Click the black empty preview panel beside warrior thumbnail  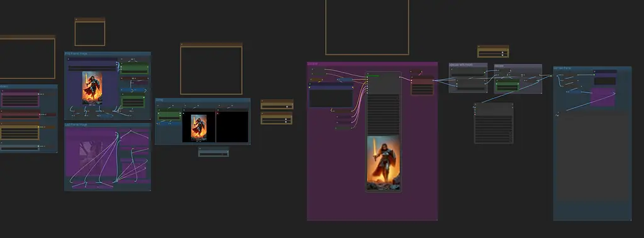click(x=232, y=126)
